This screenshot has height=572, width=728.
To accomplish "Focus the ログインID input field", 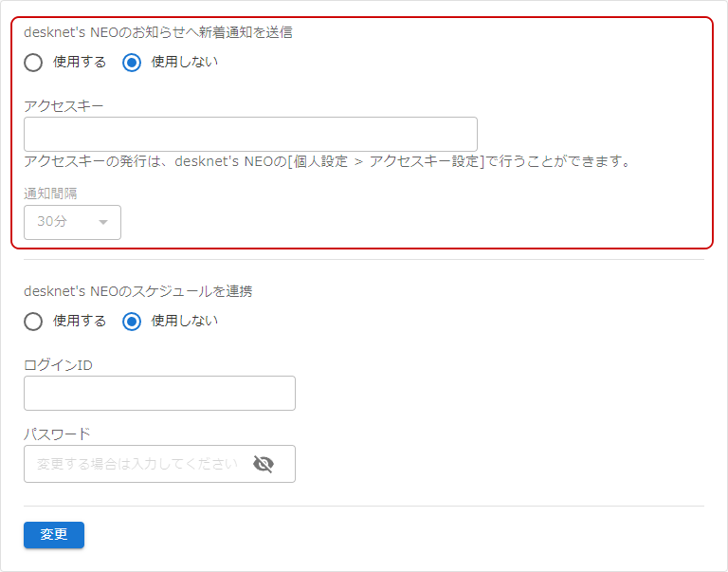I will pos(159,393).
